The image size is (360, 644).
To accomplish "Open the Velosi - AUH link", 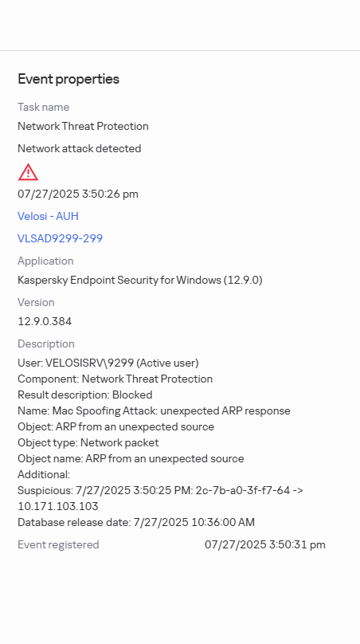I will [48, 216].
